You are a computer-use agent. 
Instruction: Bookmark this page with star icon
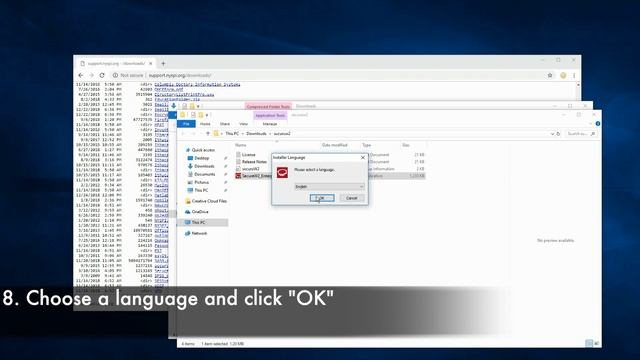[550, 76]
